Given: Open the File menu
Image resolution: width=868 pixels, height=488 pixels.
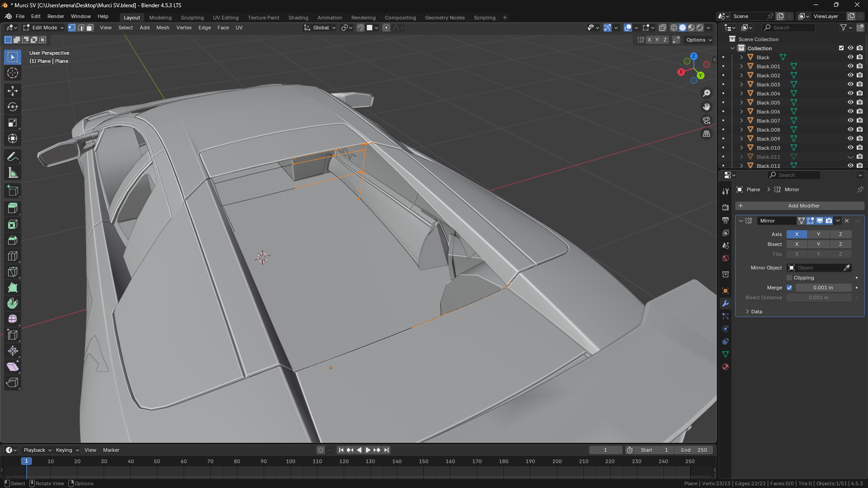Looking at the screenshot, I should click(x=20, y=16).
